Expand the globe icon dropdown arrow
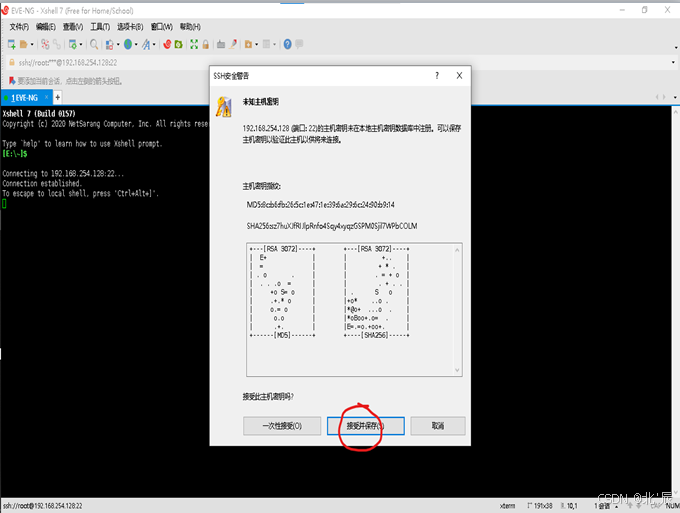This screenshot has width=680, height=513. 136,45
